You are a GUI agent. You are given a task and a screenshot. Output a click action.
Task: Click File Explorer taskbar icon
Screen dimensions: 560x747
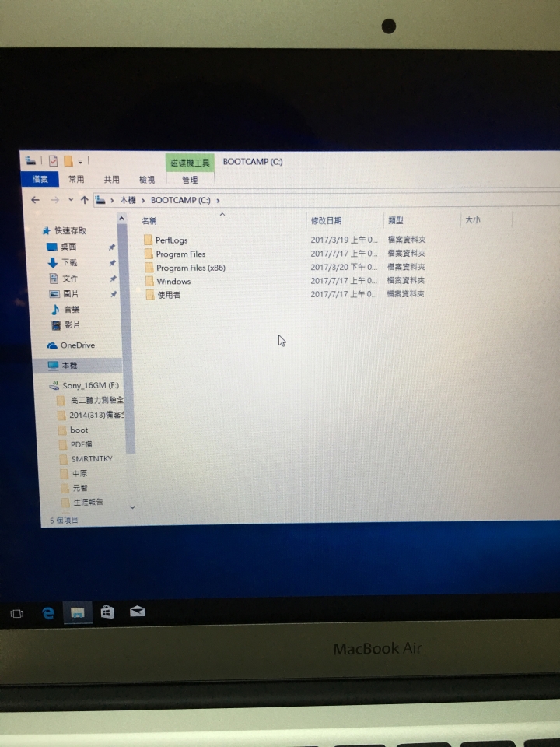coord(77,612)
